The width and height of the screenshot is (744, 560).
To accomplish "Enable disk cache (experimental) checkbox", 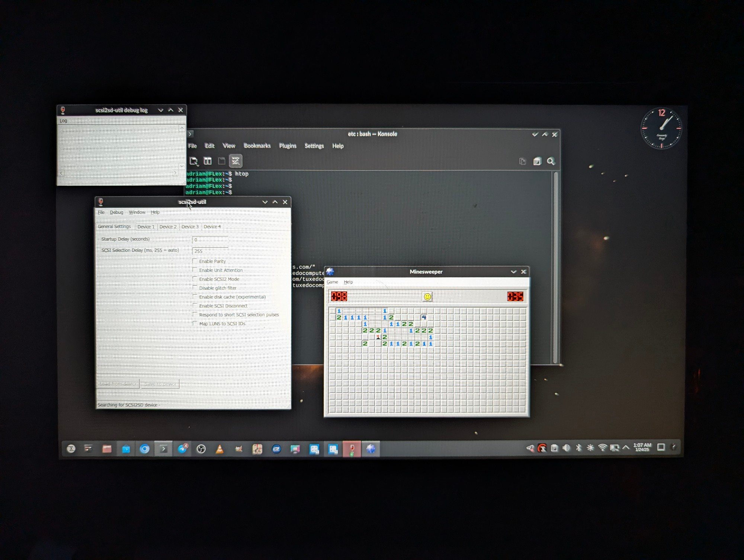I will (195, 297).
